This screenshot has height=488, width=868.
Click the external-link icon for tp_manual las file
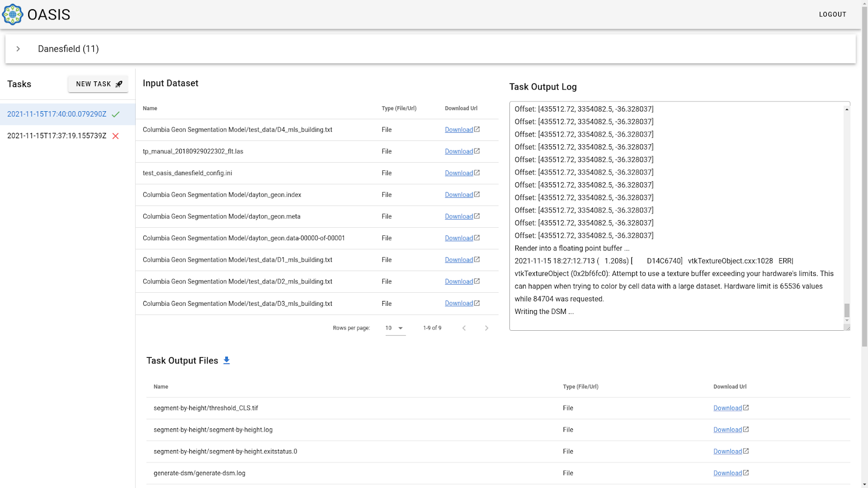[x=477, y=151]
